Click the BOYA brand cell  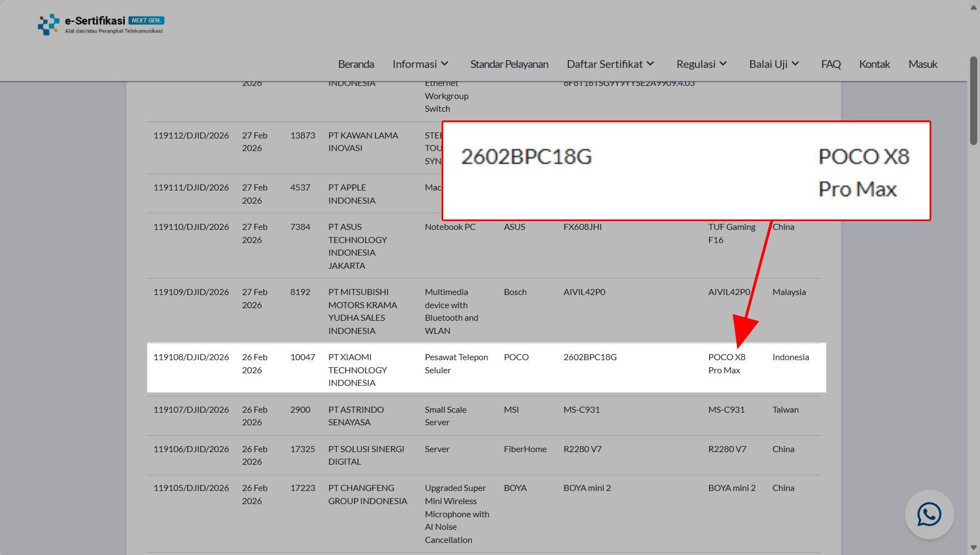coord(515,488)
